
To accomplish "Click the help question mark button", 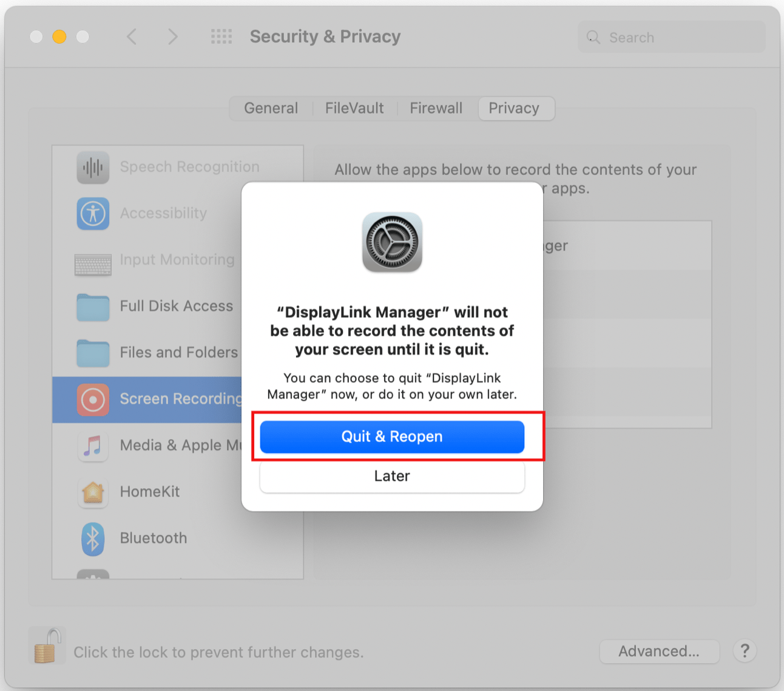I will [745, 651].
